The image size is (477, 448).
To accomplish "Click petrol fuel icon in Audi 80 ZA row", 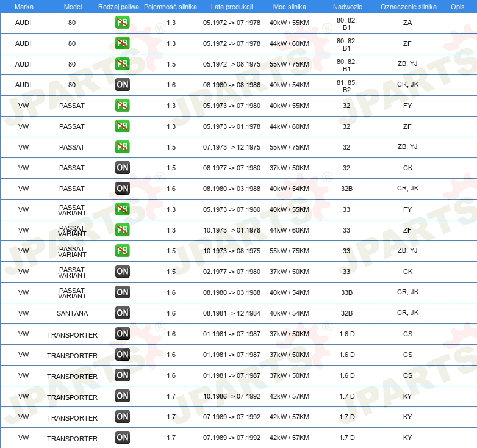I will point(122,23).
